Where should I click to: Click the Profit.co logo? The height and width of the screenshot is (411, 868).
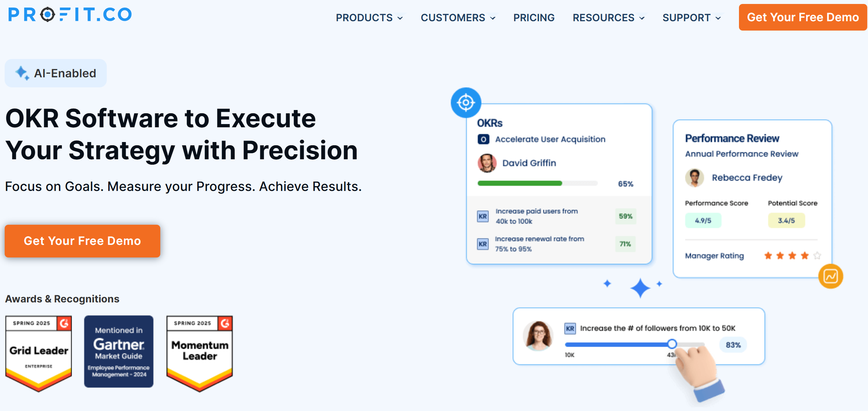[70, 15]
